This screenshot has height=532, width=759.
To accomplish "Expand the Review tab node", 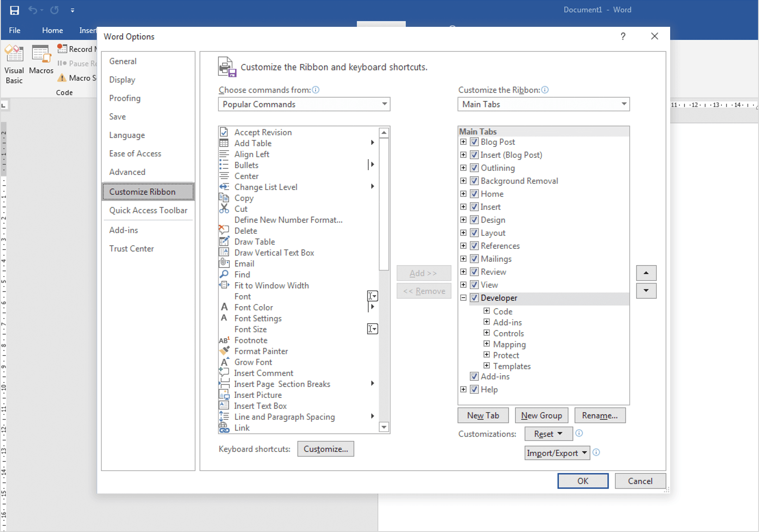I will 463,272.
